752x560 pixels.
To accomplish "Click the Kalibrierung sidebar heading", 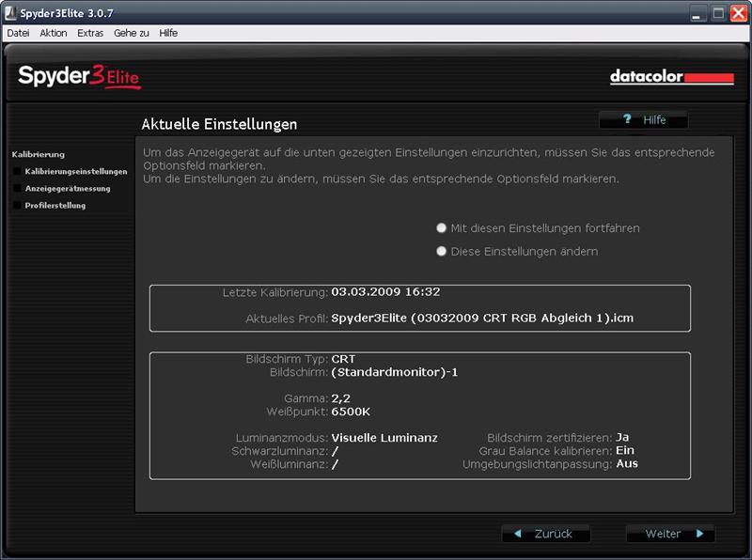I will (39, 154).
